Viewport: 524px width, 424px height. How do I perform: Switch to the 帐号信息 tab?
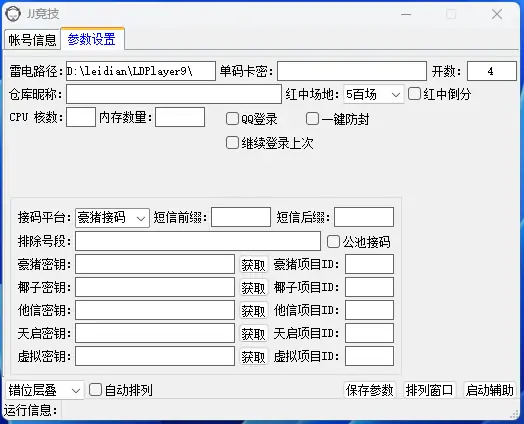click(x=32, y=40)
